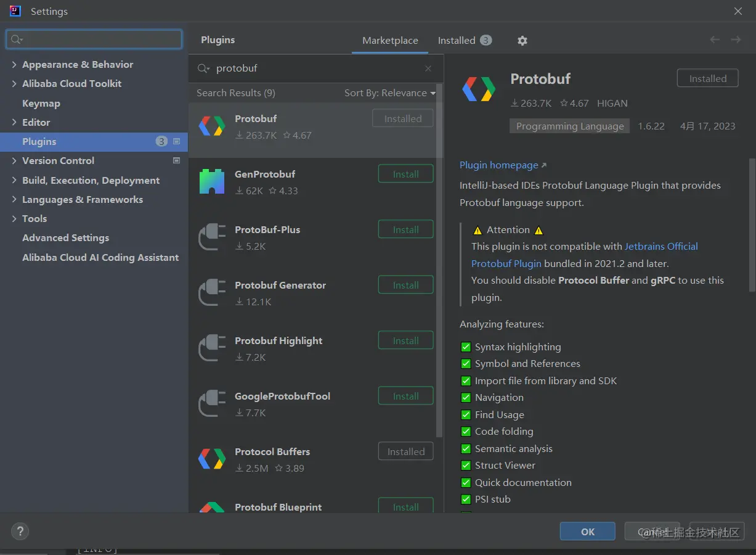This screenshot has width=756, height=555.
Task: Click the plugin list vertical scrollbar
Action: tap(439, 259)
